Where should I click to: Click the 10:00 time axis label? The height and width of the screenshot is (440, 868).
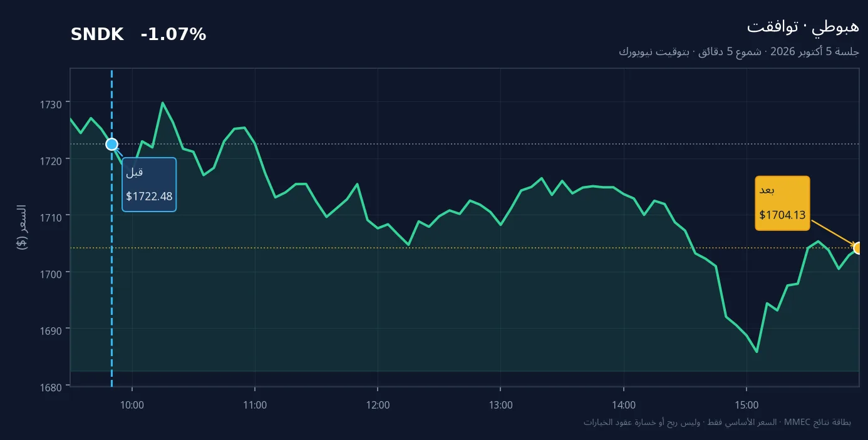coord(132,405)
